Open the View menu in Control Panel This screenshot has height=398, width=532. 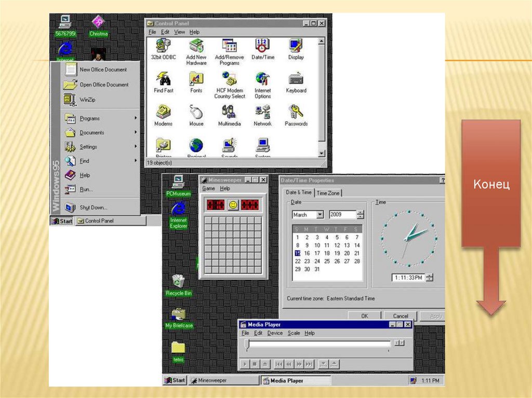click(x=179, y=32)
